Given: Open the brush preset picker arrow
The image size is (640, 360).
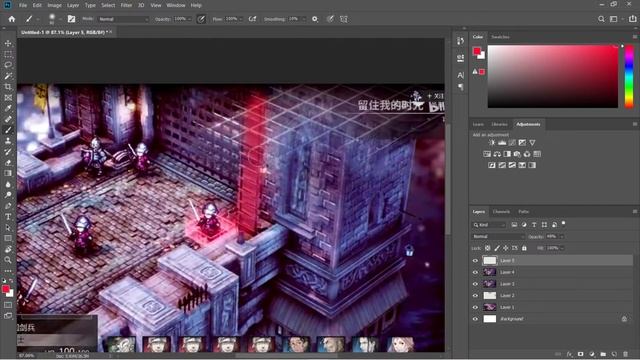Looking at the screenshot, I should (x=60, y=19).
